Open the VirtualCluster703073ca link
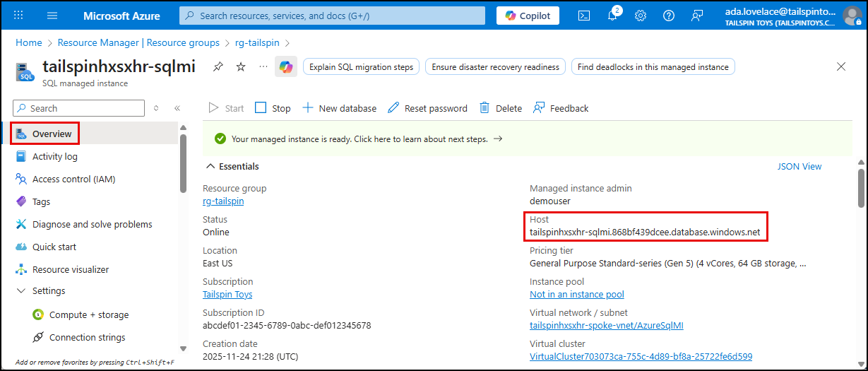 641,356
